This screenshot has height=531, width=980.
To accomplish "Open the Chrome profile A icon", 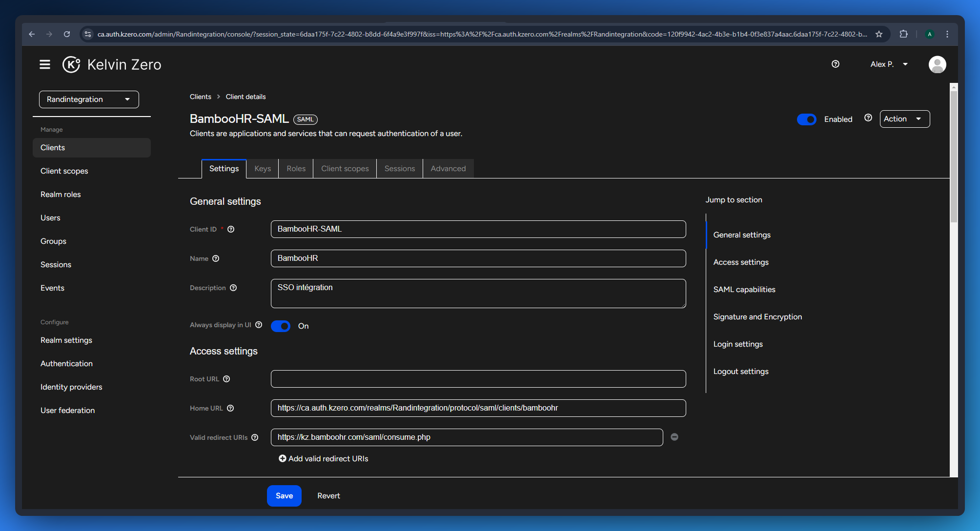I will [930, 34].
